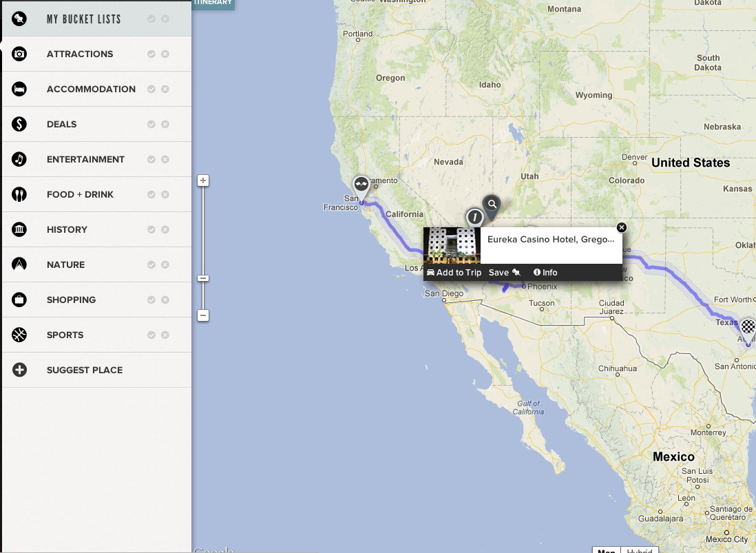The image size is (756, 553).
Task: Click the map zoom slider handle
Action: point(203,278)
